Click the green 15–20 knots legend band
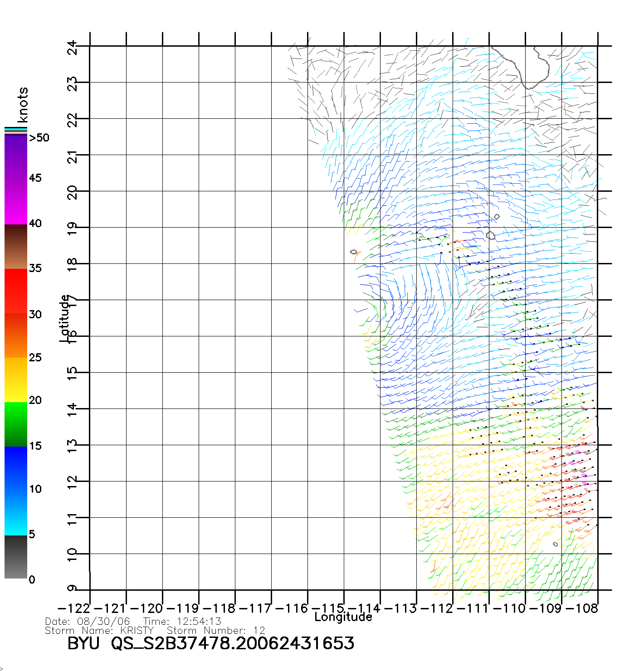This screenshot has height=671, width=644. 15,424
